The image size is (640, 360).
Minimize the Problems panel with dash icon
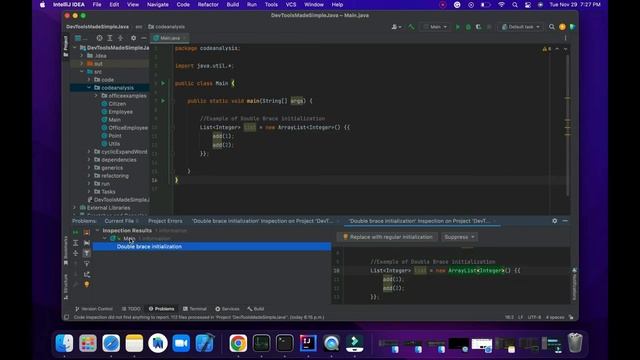(x=565, y=221)
